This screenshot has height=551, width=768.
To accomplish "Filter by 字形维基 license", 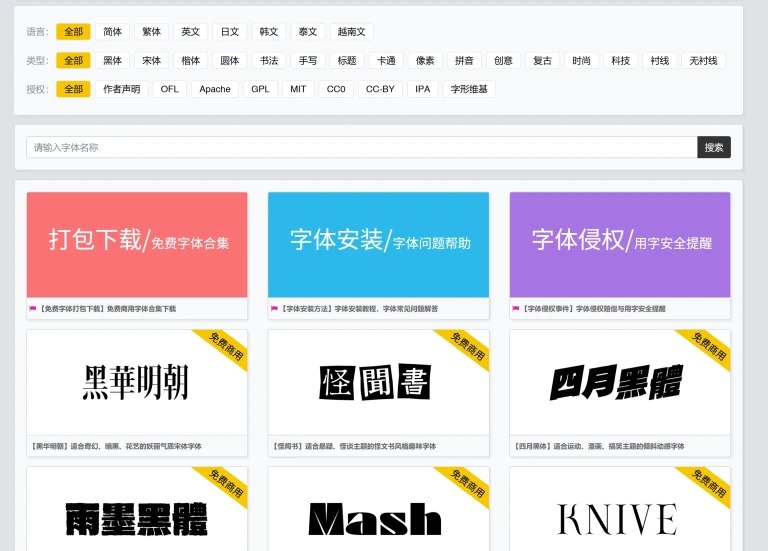I will [469, 89].
